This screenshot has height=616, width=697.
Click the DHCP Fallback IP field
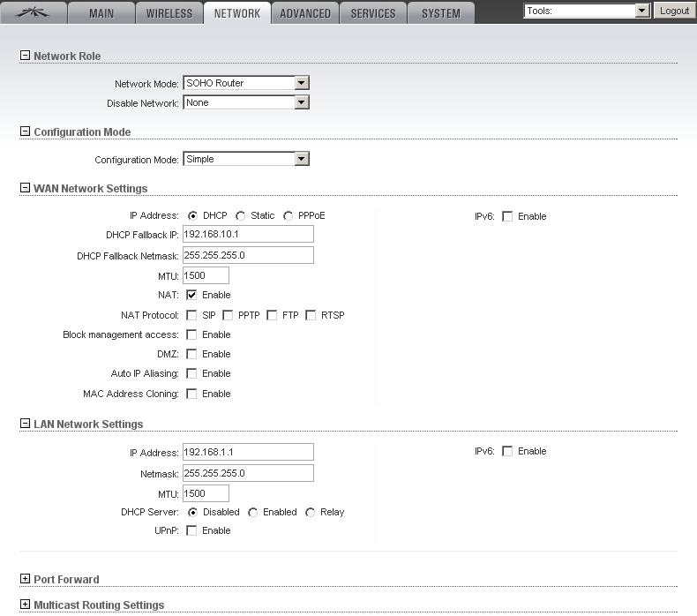248,234
